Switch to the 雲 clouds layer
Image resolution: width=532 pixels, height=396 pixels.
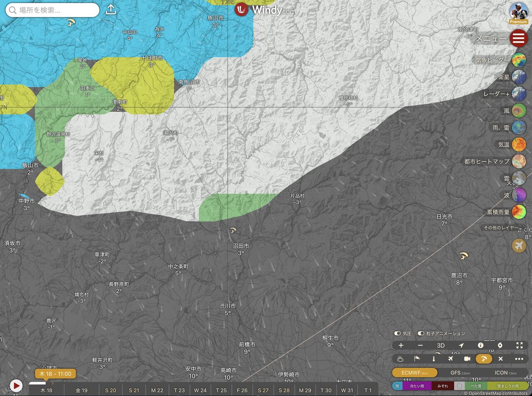pos(519,178)
